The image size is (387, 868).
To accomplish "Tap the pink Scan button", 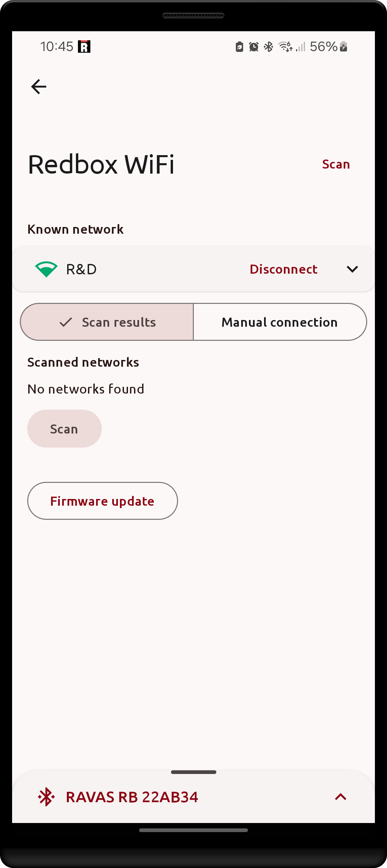I will 64,429.
